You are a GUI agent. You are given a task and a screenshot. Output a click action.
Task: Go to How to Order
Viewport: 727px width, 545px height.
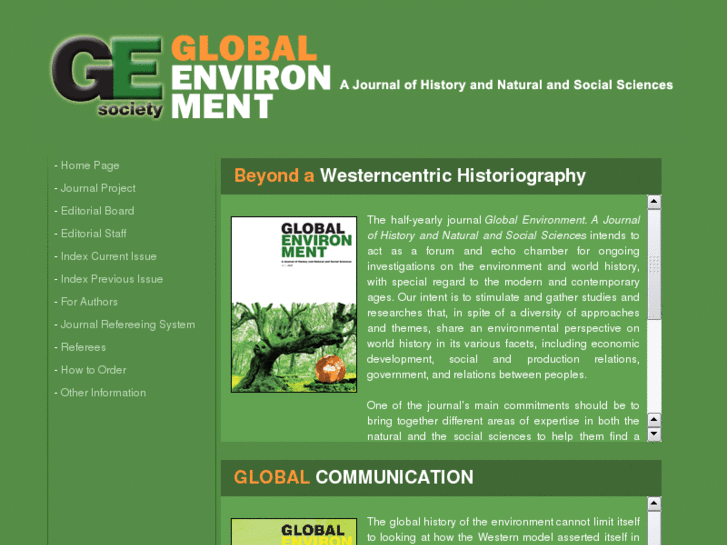click(x=93, y=370)
